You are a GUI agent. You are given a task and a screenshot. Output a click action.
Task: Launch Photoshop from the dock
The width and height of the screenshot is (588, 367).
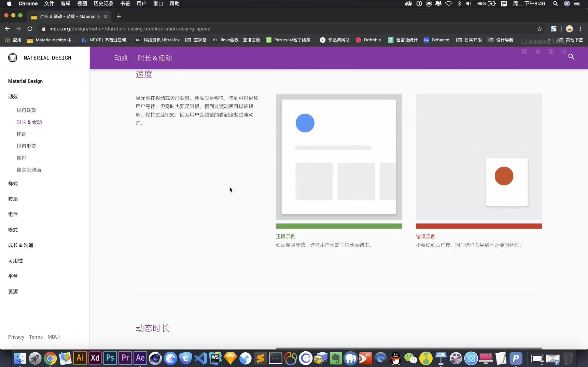(110, 358)
